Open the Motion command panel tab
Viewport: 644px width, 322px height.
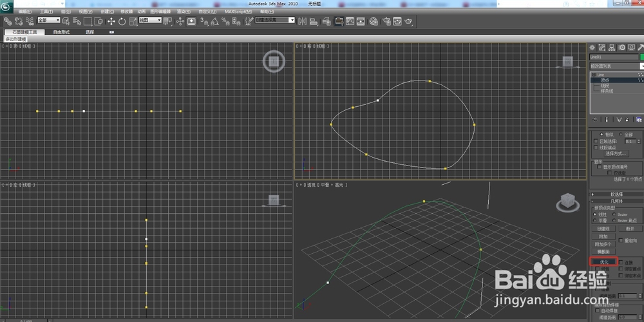[x=622, y=48]
